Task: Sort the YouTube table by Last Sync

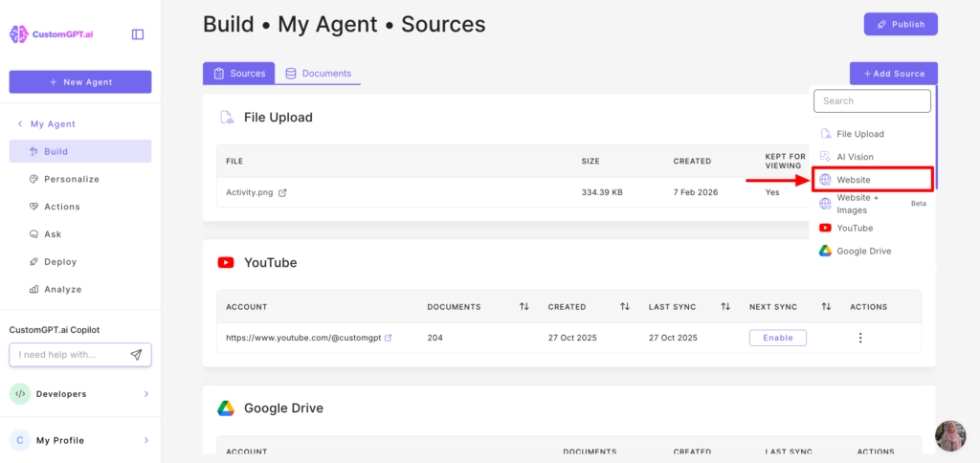Action: pyautogui.click(x=725, y=307)
